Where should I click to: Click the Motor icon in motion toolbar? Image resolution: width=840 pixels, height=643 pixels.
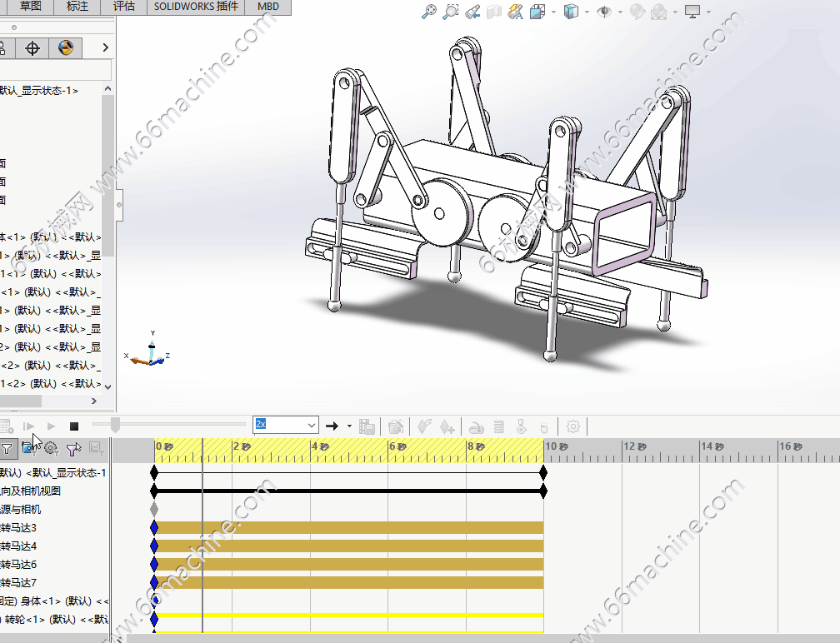(477, 426)
